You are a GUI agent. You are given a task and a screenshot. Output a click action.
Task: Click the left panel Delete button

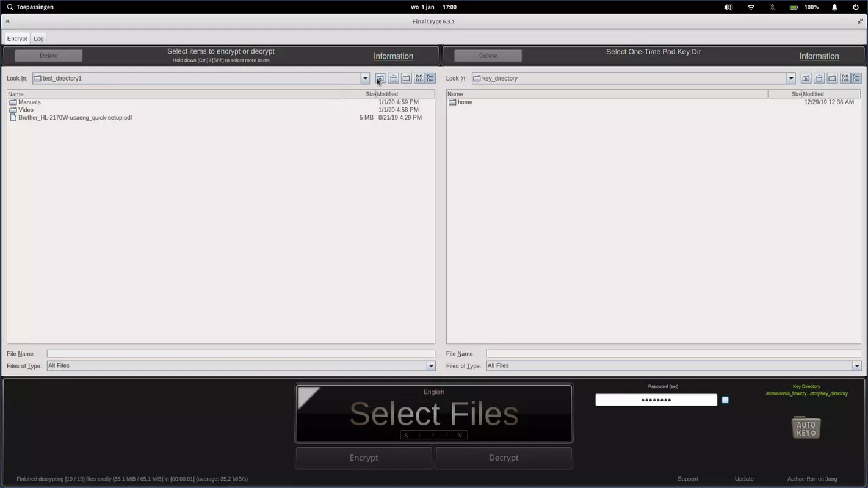[49, 56]
